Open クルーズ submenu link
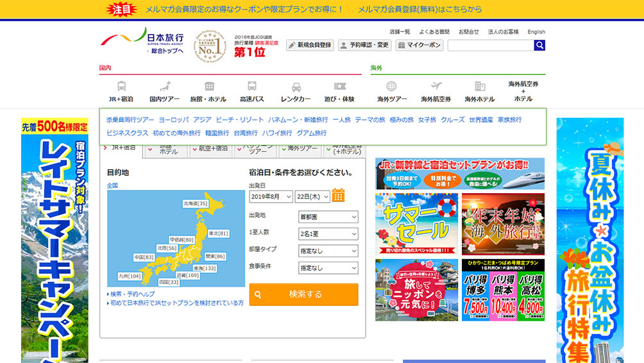This screenshot has height=363, width=644. coord(453,120)
